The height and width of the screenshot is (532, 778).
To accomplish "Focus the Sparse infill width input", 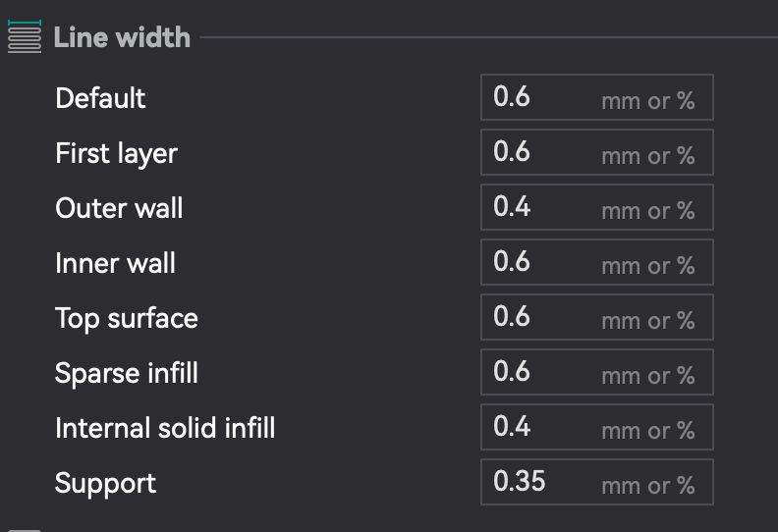I will [x=540, y=372].
